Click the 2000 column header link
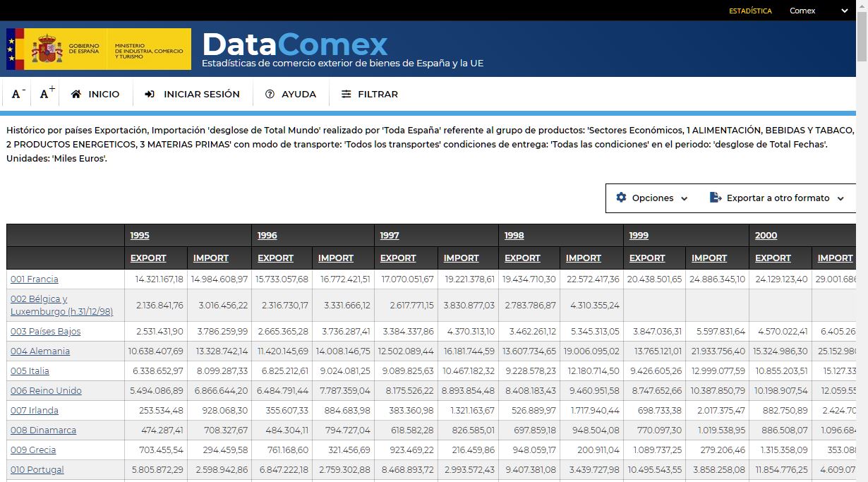 click(x=766, y=236)
